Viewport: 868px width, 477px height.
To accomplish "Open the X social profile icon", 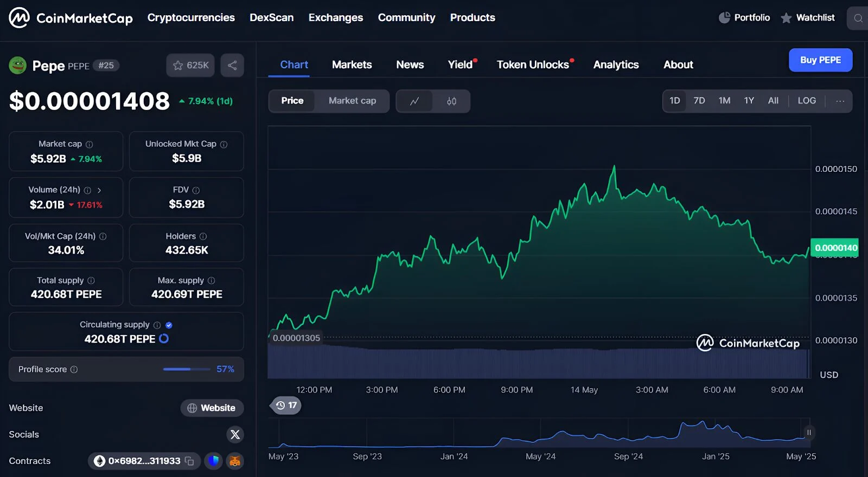I will tap(235, 434).
